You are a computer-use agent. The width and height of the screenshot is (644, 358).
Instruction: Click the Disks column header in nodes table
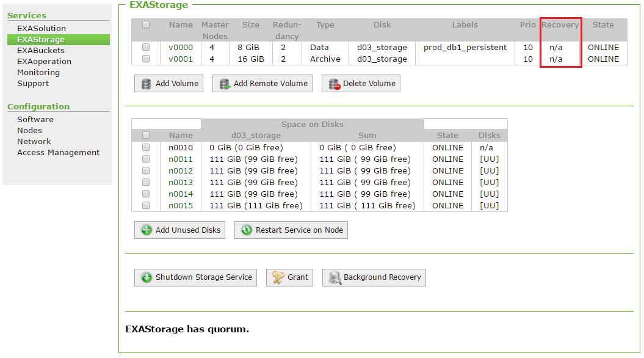pyautogui.click(x=490, y=136)
